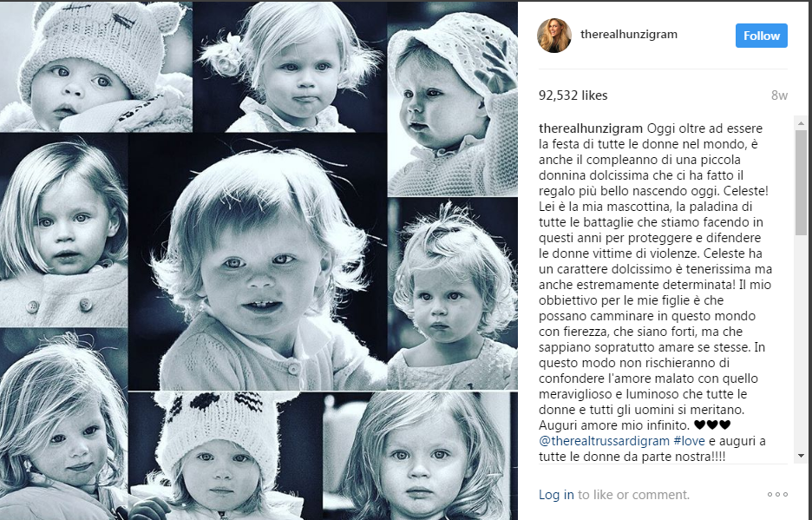Click the three-dot more options icon

tap(778, 495)
